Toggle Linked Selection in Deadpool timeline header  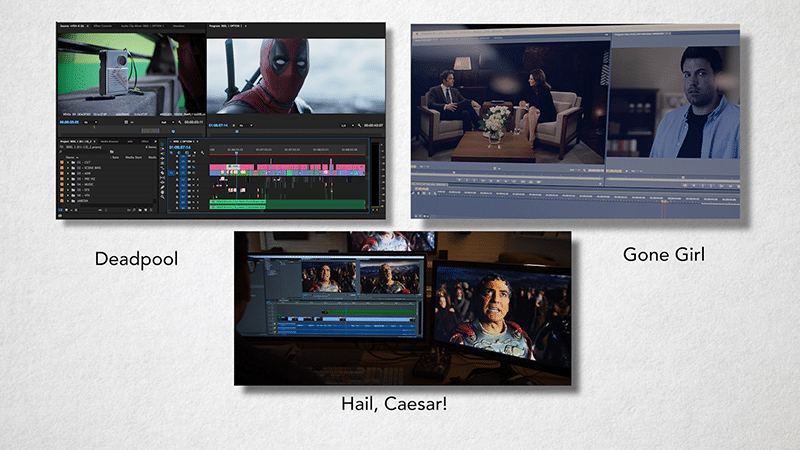tap(187, 153)
